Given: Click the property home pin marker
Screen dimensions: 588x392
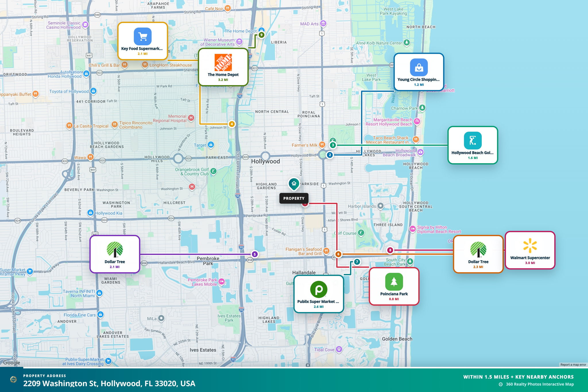Looking at the screenshot, I should (294, 184).
